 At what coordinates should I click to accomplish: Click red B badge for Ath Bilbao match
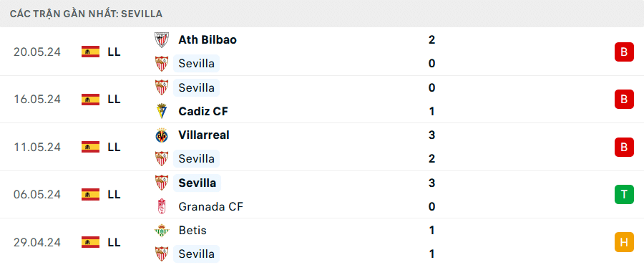point(624,52)
